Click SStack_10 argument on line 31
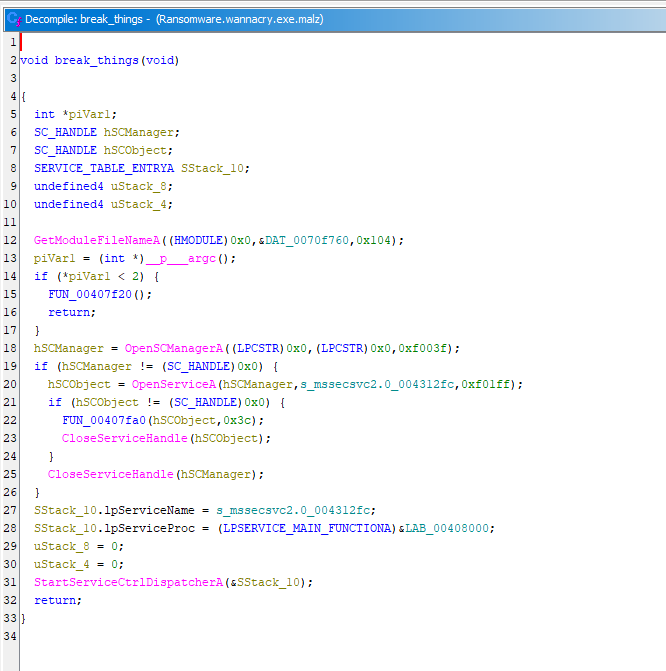This screenshot has width=666, height=671. [x=268, y=582]
